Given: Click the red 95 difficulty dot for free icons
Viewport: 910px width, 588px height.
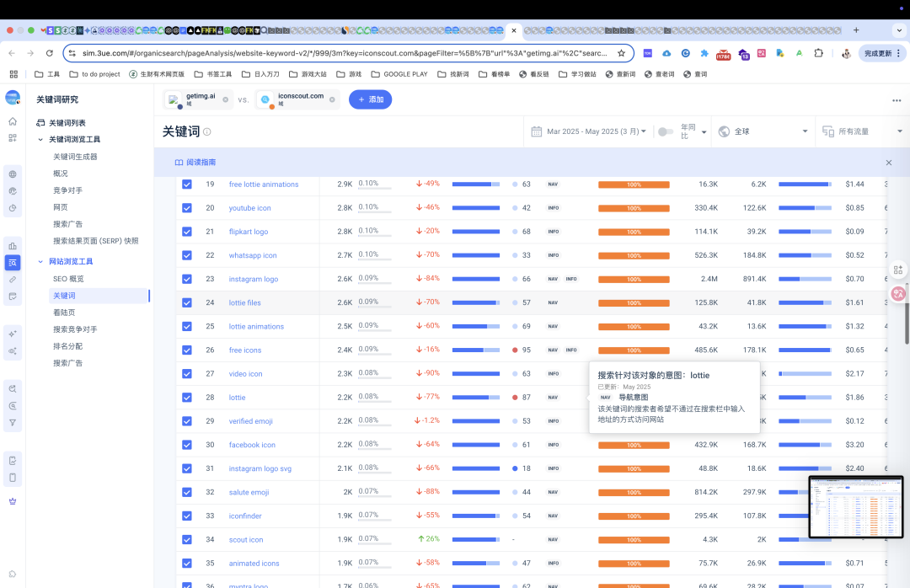Looking at the screenshot, I should coord(515,350).
